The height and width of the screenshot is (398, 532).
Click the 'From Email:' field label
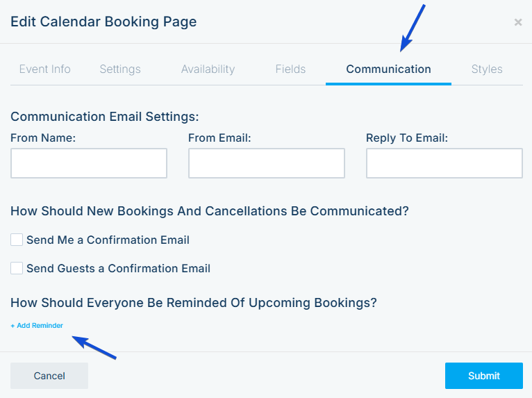[x=219, y=138]
